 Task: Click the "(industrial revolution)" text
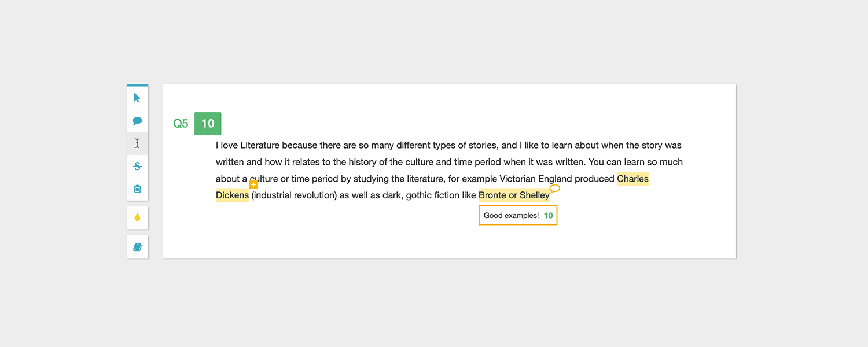pos(294,195)
